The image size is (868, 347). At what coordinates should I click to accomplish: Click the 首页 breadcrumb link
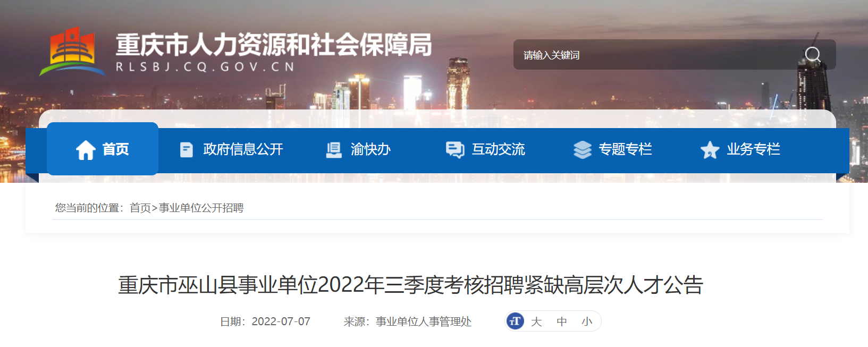(x=140, y=208)
